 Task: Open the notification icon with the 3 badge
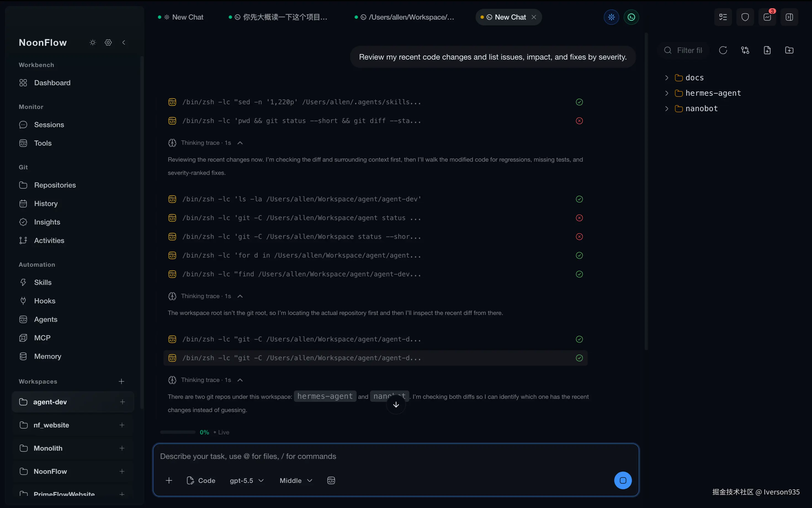(x=767, y=17)
